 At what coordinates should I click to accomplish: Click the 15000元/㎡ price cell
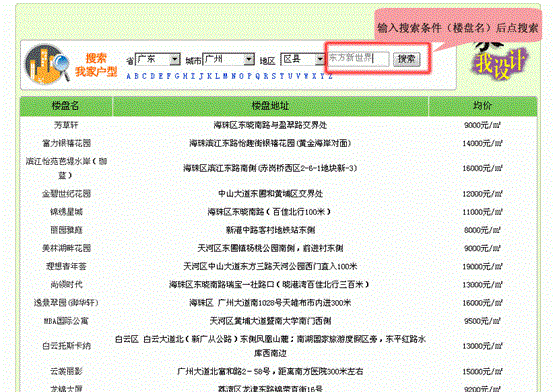(x=482, y=371)
